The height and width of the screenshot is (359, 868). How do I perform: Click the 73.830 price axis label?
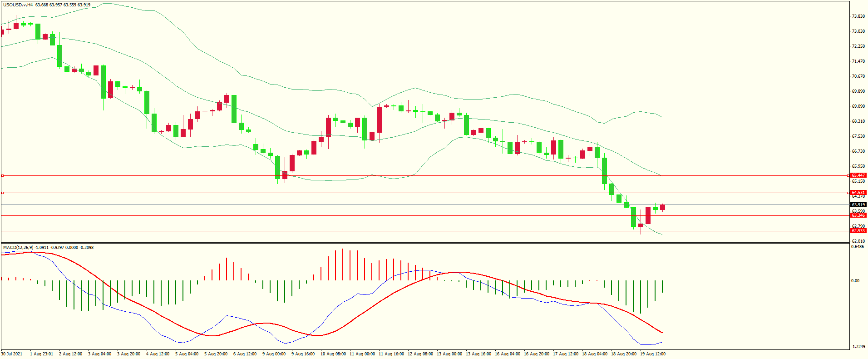[858, 16]
